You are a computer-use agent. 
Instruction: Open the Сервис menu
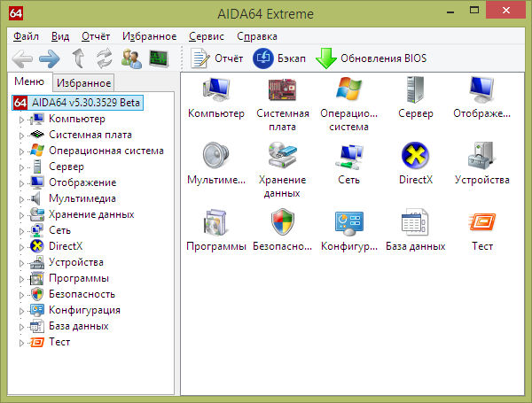[206, 36]
